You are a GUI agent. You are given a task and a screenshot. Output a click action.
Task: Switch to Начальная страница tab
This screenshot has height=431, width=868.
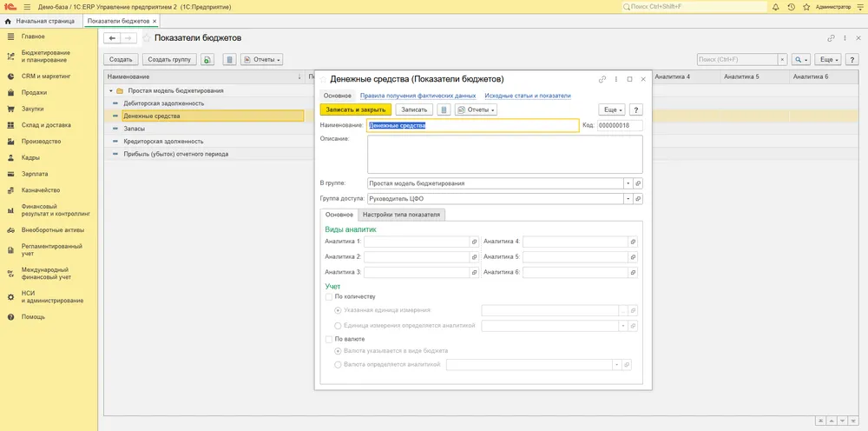pos(40,21)
